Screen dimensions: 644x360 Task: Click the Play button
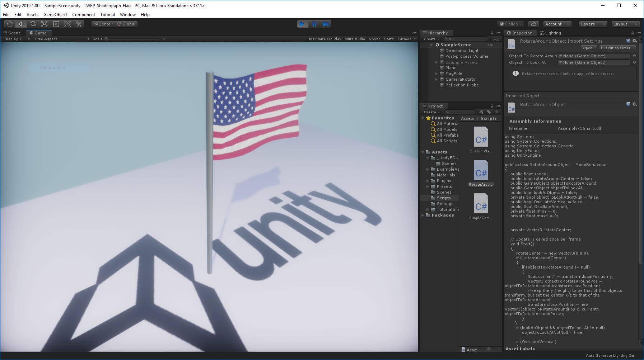(x=303, y=24)
